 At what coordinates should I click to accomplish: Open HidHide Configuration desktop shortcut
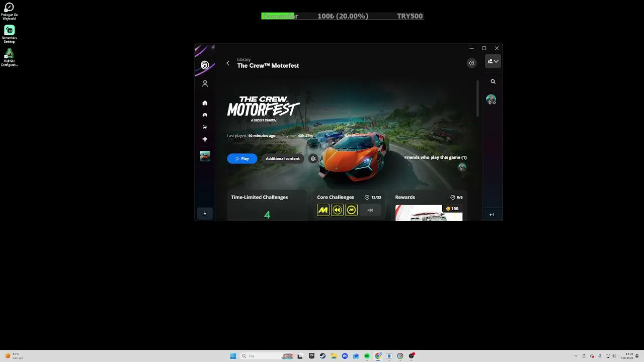[x=9, y=57]
